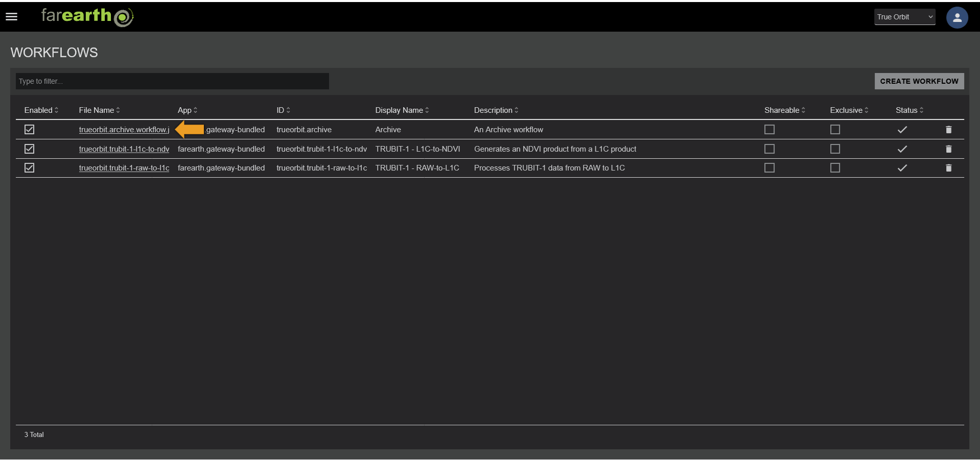This screenshot has width=980, height=460.
Task: Click the 'TRUBIT-1 - L1C-to-NDVI' display name
Action: click(417, 149)
